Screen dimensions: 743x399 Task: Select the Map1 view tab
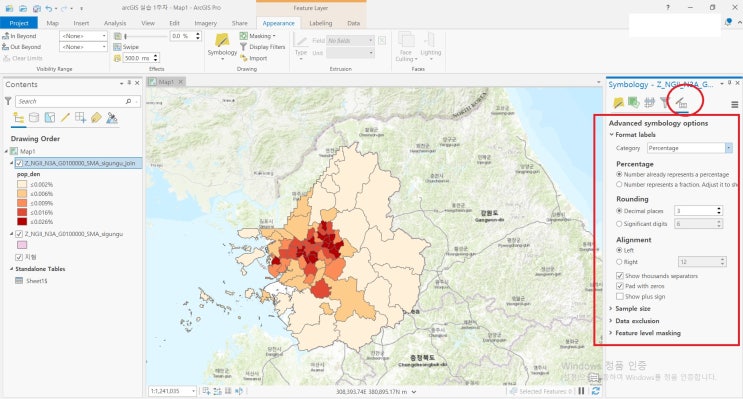166,82
